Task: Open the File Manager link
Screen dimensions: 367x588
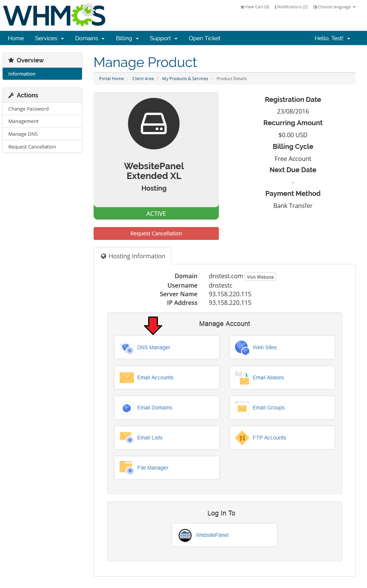Action: coord(153,468)
